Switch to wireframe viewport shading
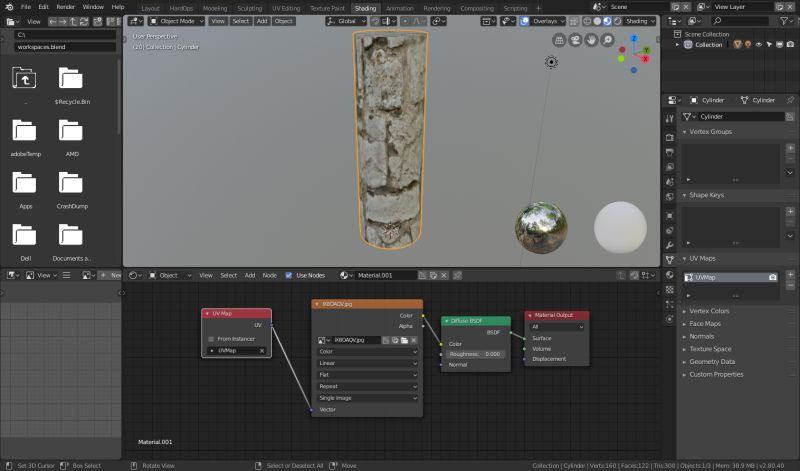Image resolution: width=800 pixels, height=471 pixels. [x=587, y=21]
